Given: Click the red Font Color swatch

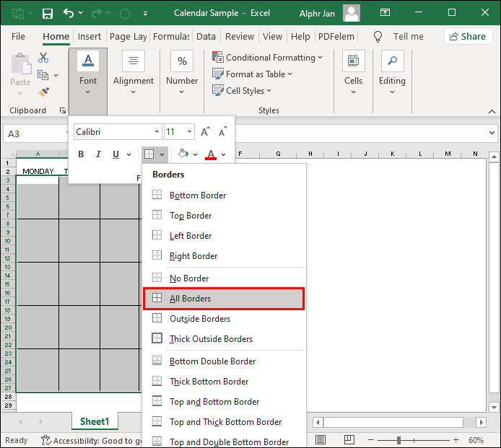Looking at the screenshot, I should 211,154.
